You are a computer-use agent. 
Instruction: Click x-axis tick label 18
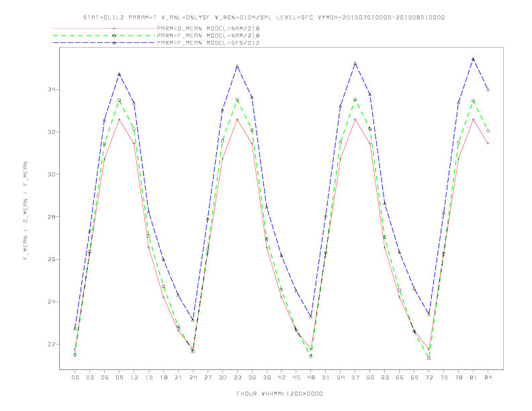[x=163, y=377]
